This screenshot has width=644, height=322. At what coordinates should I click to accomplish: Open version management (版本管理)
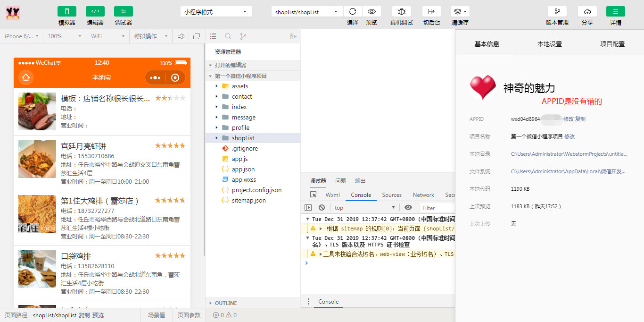[x=557, y=11]
